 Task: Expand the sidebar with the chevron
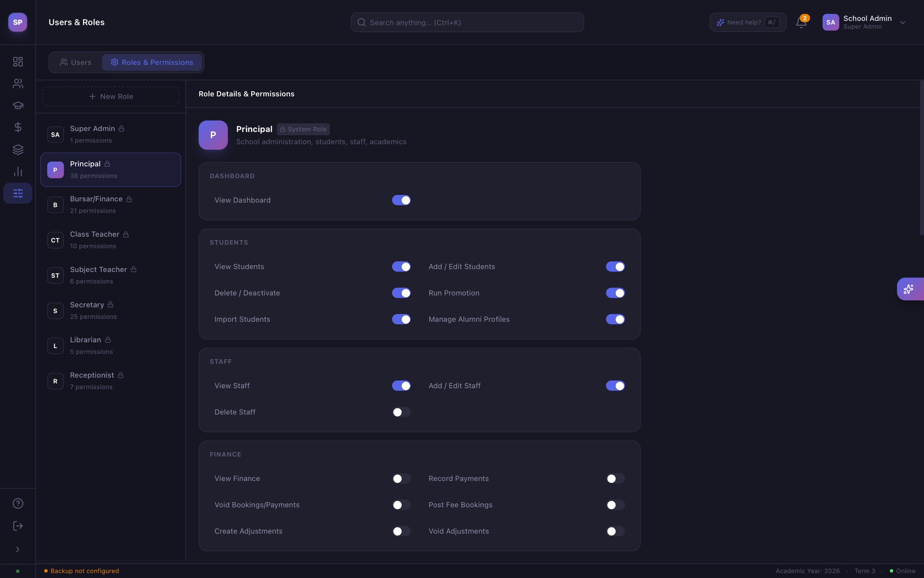click(x=18, y=549)
